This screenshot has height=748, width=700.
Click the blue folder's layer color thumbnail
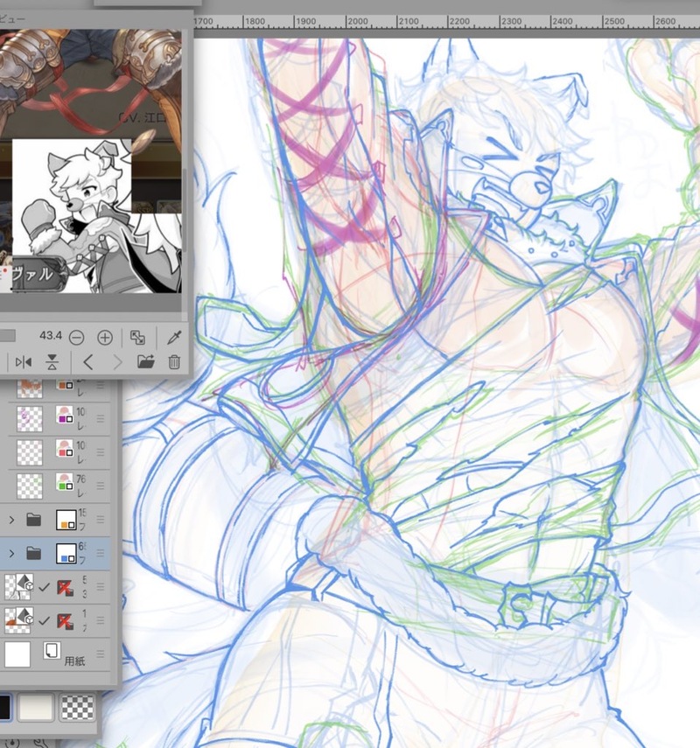[66, 554]
